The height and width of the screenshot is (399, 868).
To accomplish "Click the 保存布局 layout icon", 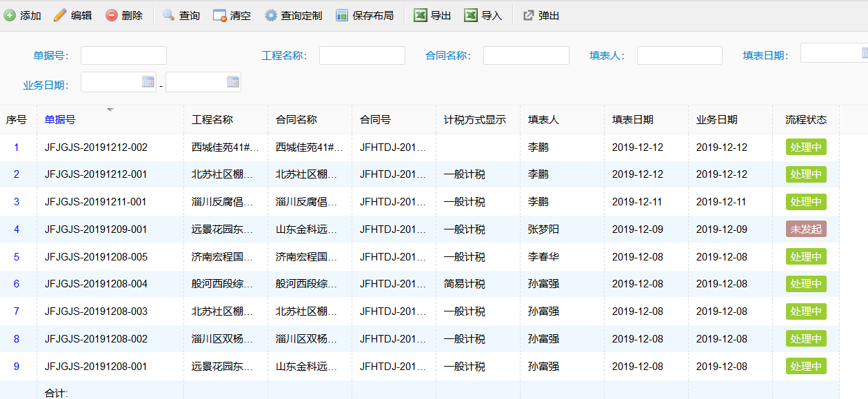I will pos(342,15).
